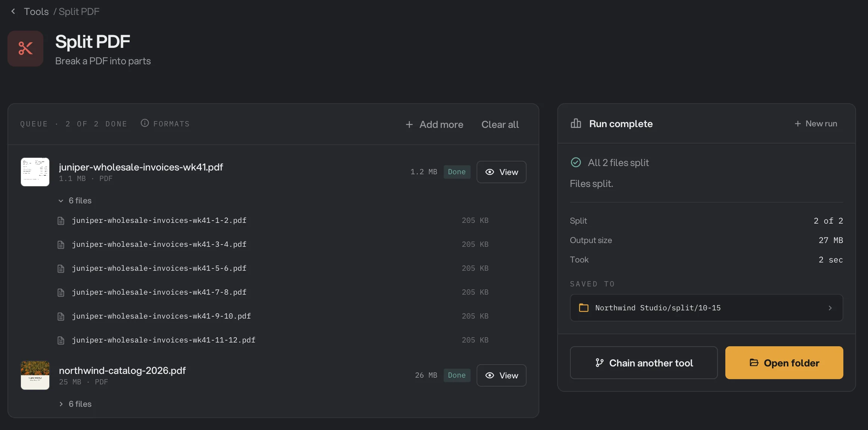Open northwind-catalog-2026.pdf thumbnail
This screenshot has height=430, width=868.
click(35, 375)
